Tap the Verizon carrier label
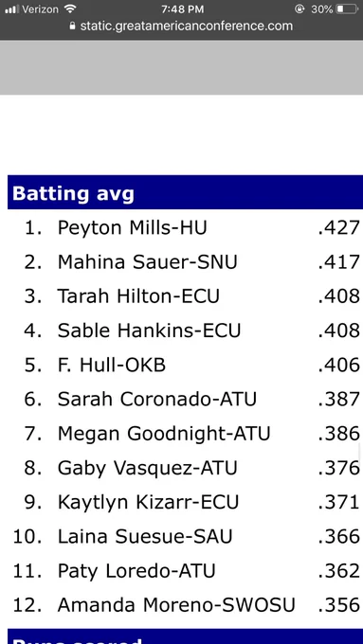 pos(40,9)
